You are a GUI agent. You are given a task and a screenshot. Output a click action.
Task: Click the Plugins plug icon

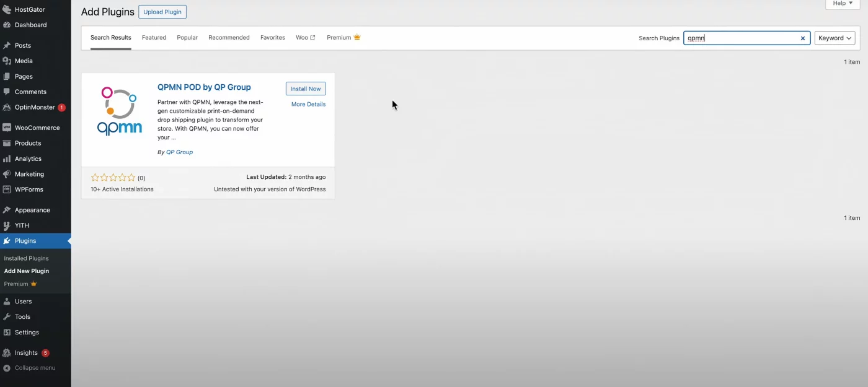click(x=7, y=241)
